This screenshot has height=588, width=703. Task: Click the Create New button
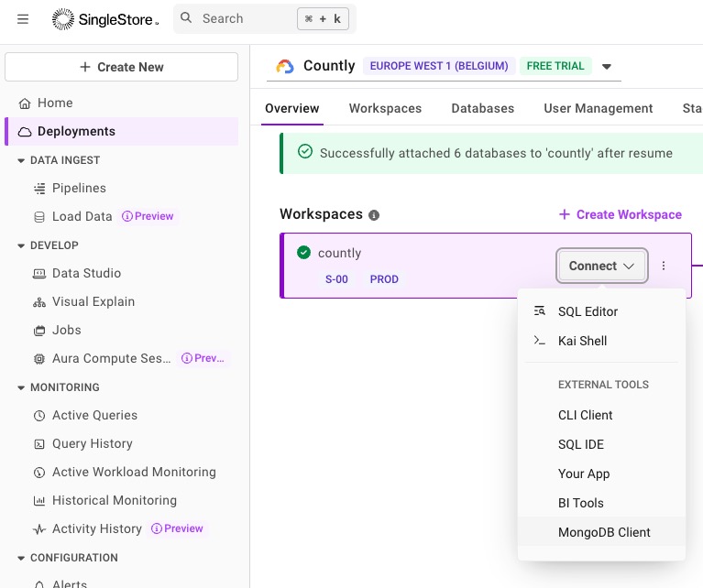click(122, 67)
